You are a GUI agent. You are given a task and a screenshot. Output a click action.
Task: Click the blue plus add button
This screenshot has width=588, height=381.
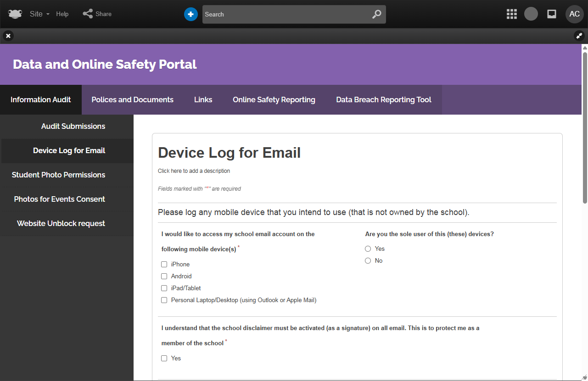pos(190,14)
